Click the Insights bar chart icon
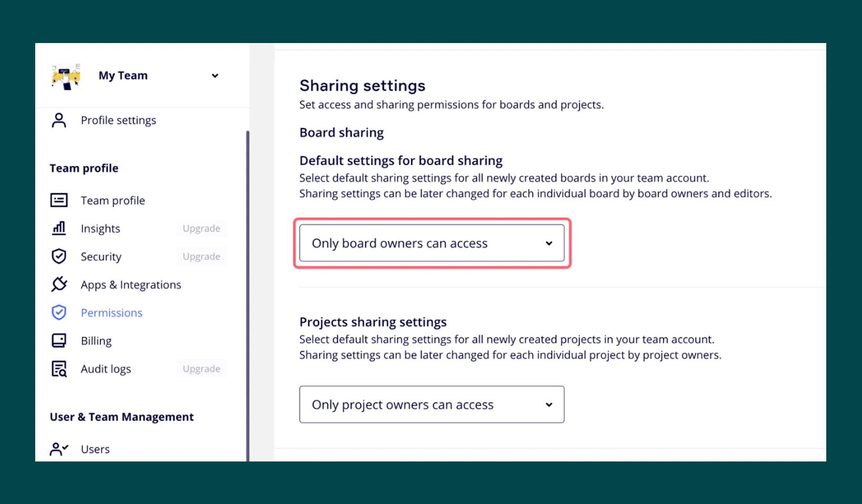The image size is (862, 504). [x=59, y=228]
